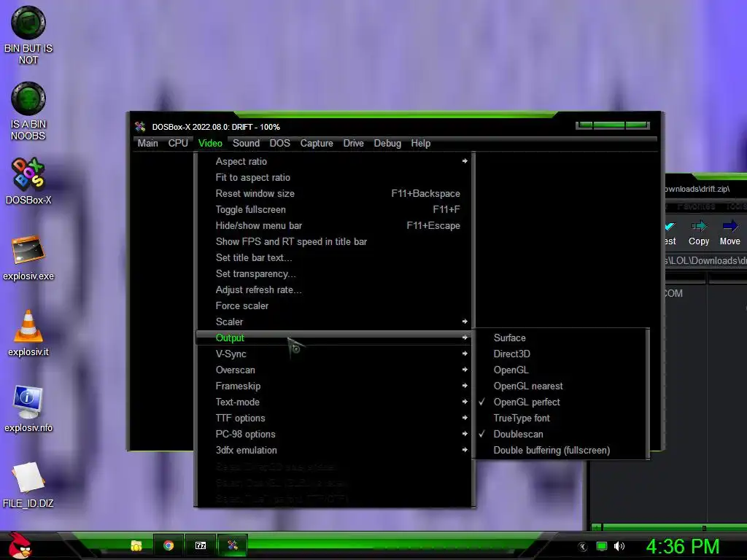Expand the PC-98 options submenu
The image size is (747, 560).
point(334,435)
